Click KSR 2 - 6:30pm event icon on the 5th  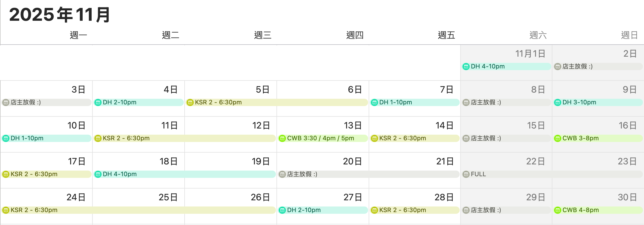click(190, 102)
